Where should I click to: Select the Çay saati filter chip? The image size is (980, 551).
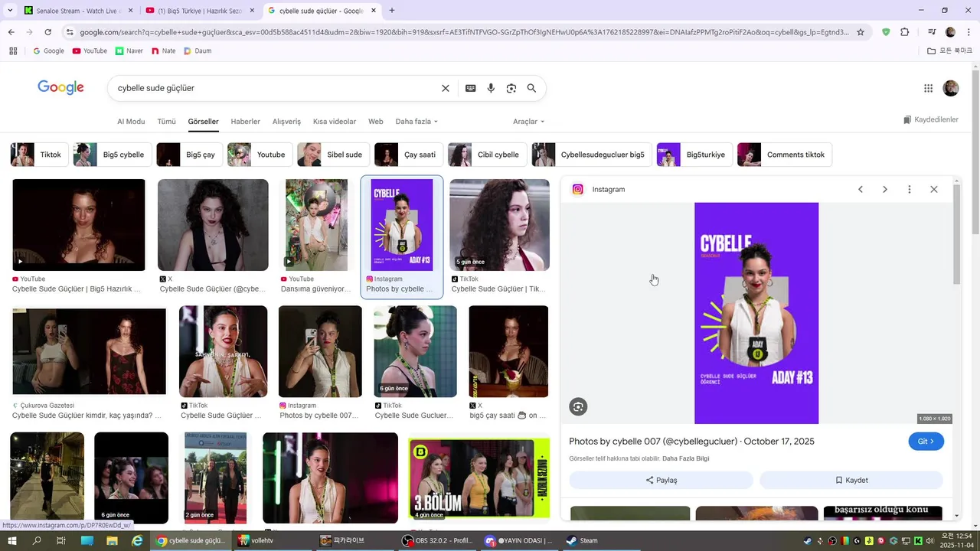409,155
